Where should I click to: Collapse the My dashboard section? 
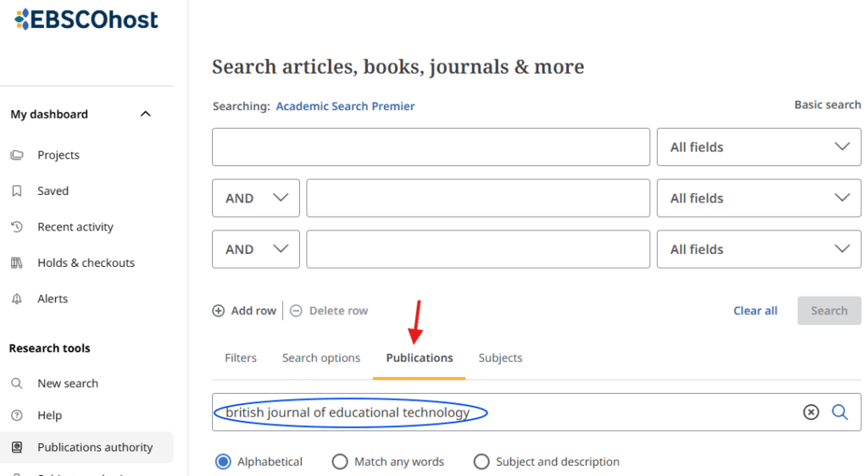pos(146,113)
